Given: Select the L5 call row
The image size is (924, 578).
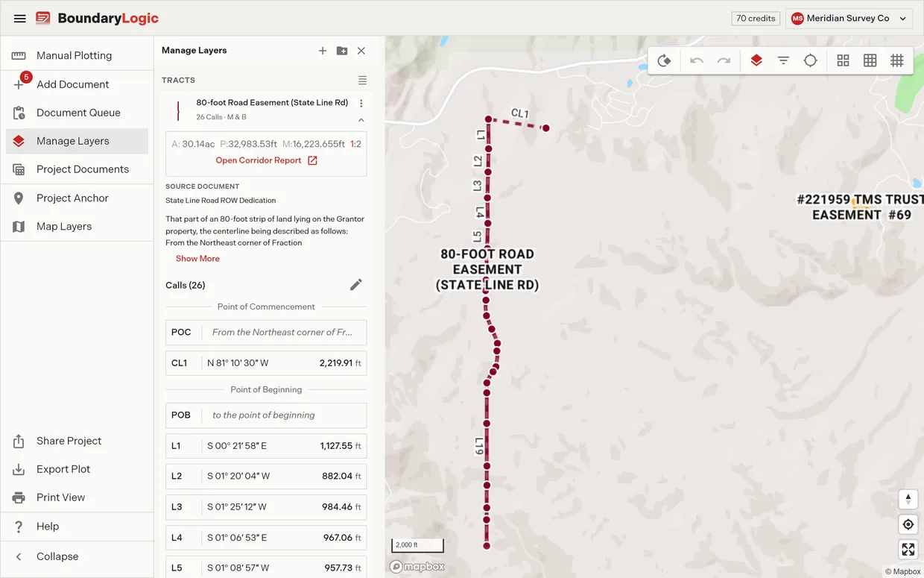Looking at the screenshot, I should pos(266,567).
